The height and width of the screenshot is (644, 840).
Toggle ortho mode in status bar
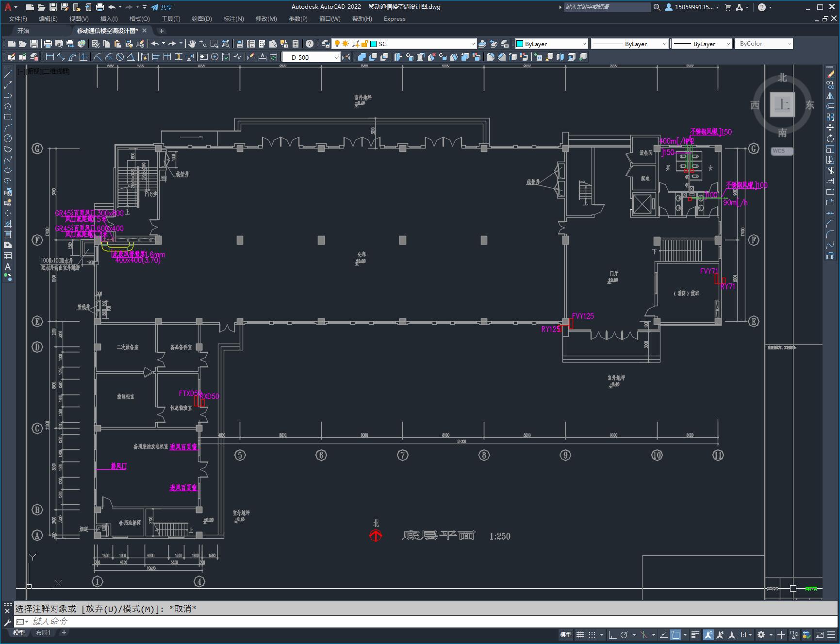coord(612,634)
